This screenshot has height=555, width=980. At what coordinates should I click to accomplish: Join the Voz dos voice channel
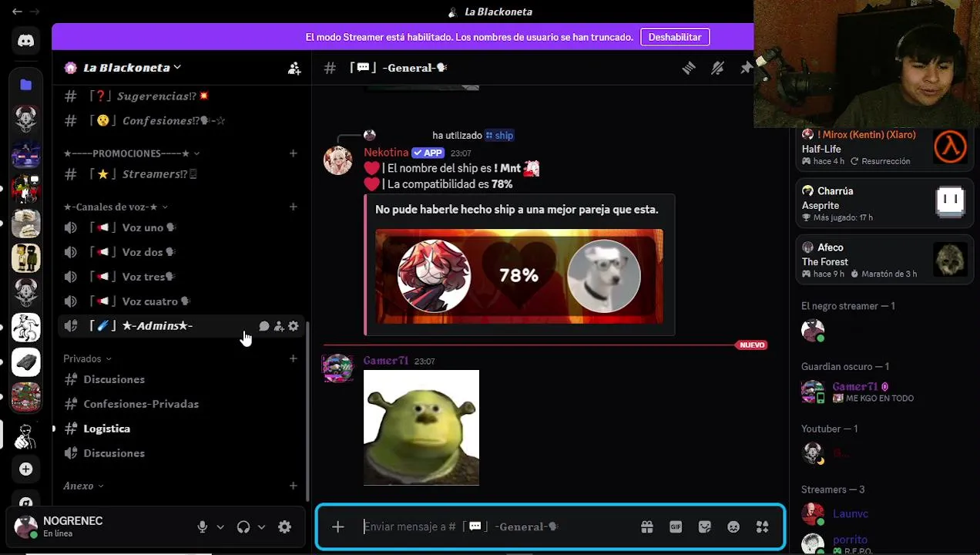coord(181,252)
